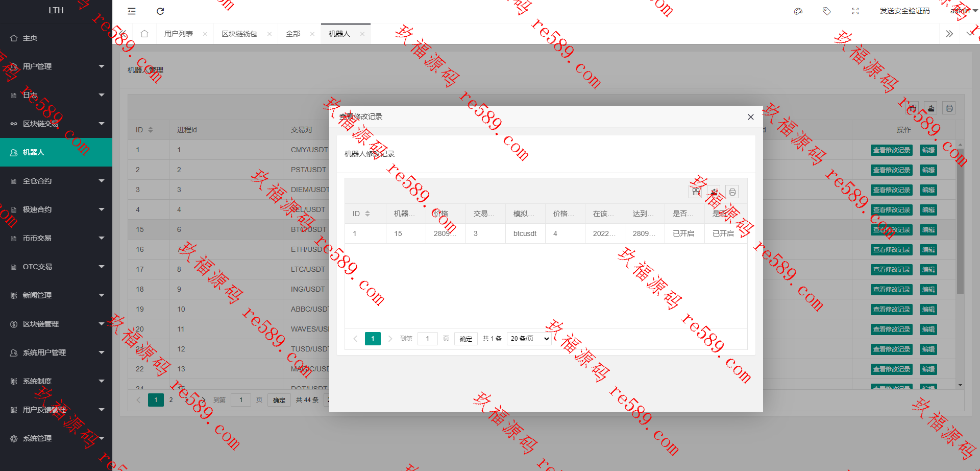Open the 20 条/页 page size dropdown
The height and width of the screenshot is (471, 980).
click(529, 339)
